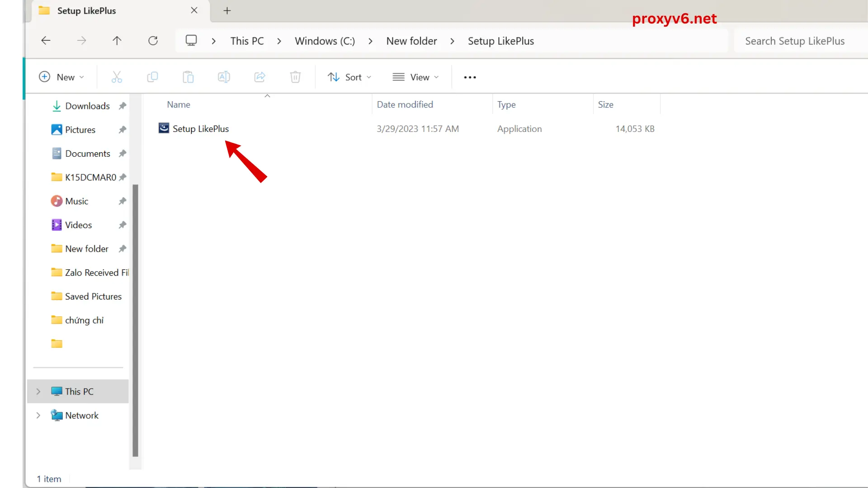Screen dimensions: 868x488
Task: Click the monitor icon in address bar
Action: click(x=191, y=41)
